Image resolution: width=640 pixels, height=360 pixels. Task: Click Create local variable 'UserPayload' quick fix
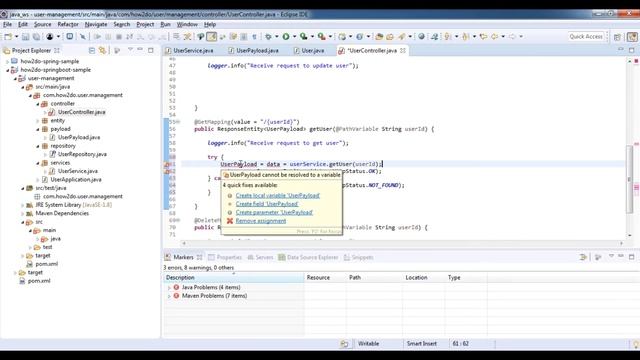click(278, 196)
